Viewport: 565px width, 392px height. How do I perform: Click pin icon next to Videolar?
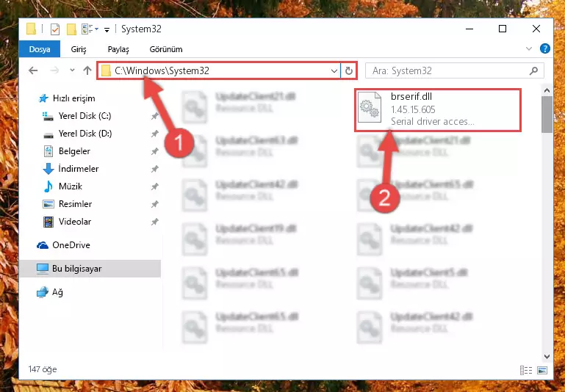[154, 222]
